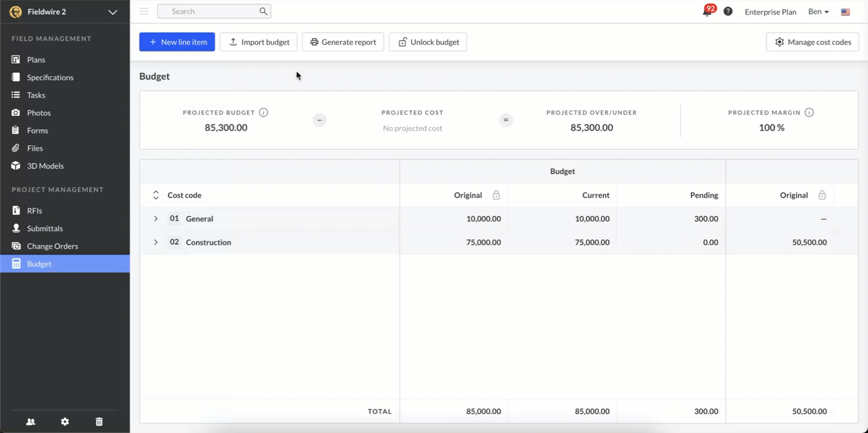Image resolution: width=868 pixels, height=433 pixels.
Task: Click the Unlock budget button
Action: pos(428,42)
